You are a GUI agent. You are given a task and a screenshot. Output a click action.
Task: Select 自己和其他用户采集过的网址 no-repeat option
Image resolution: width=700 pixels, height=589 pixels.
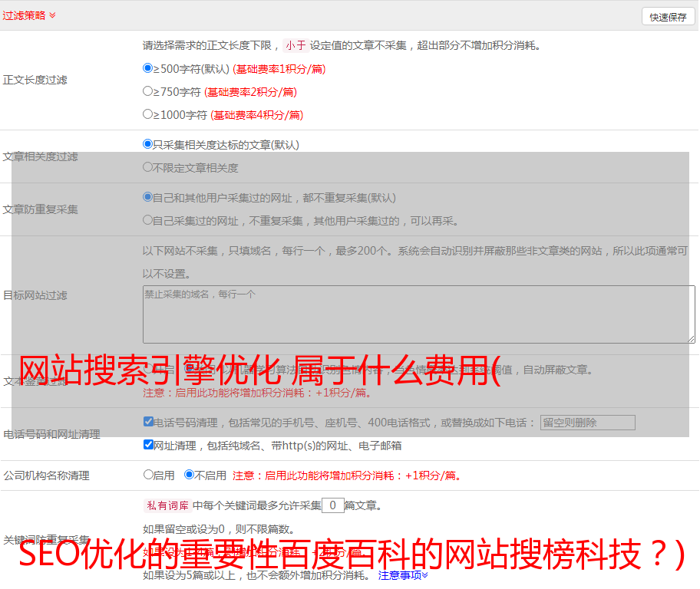point(147,197)
